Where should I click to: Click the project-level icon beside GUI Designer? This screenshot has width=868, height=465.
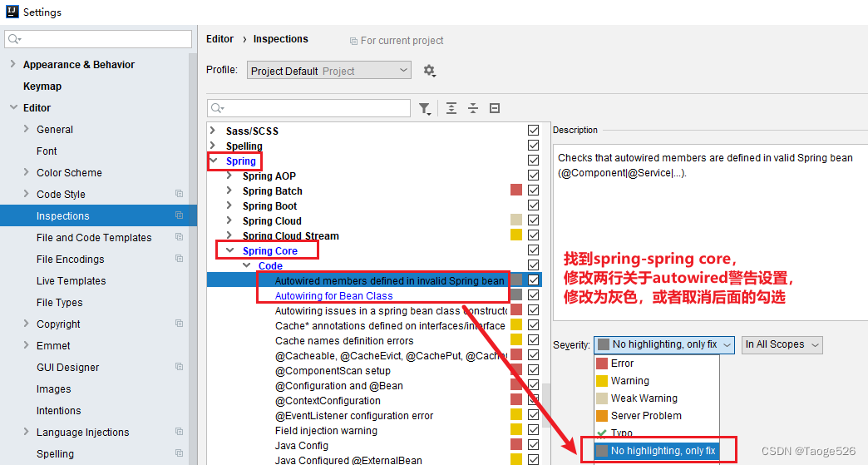click(x=179, y=367)
